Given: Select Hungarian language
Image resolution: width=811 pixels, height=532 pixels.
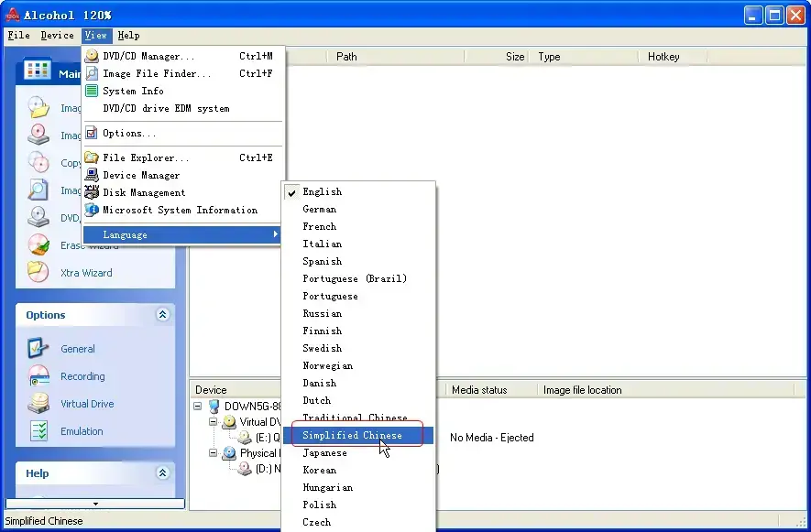Looking at the screenshot, I should pos(358,487).
